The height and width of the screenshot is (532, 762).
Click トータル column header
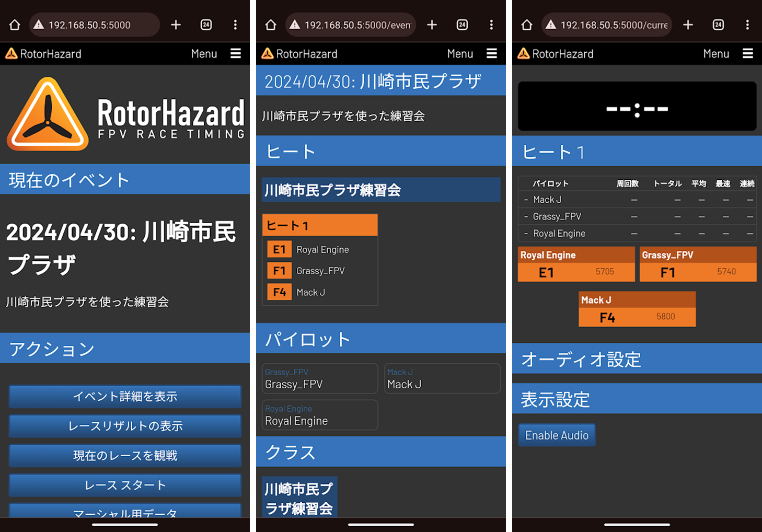coord(667,183)
